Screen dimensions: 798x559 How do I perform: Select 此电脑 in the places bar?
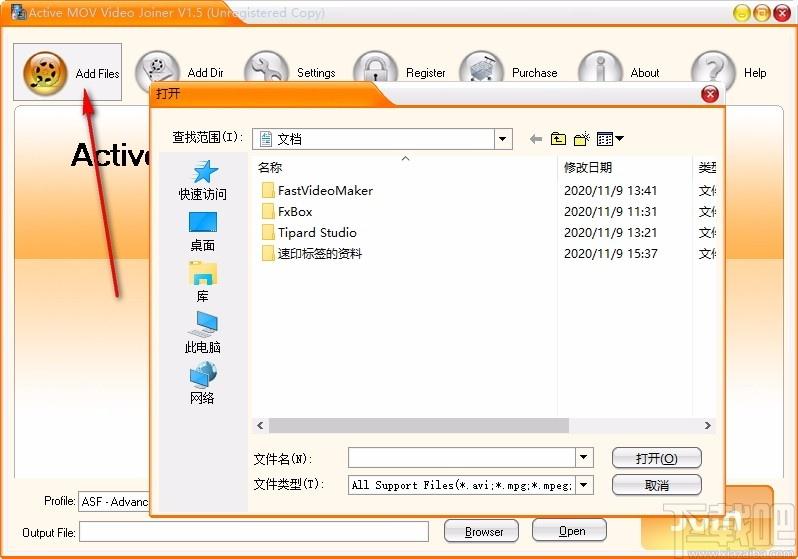[x=203, y=333]
